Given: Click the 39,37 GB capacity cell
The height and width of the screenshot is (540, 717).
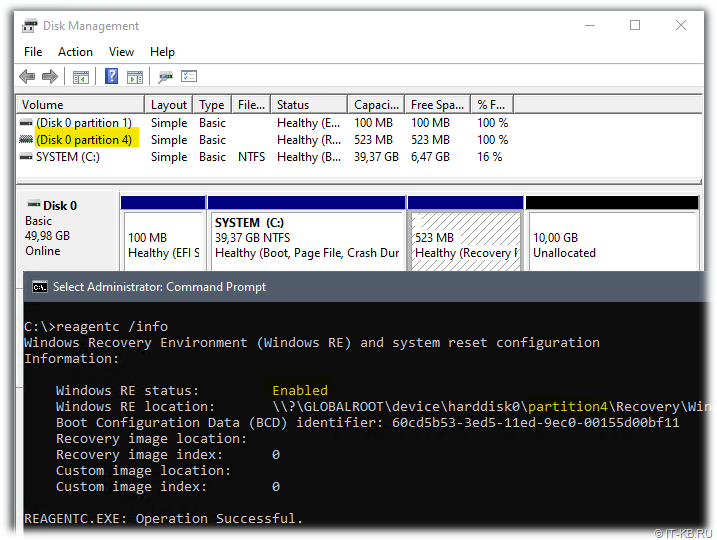Looking at the screenshot, I should 376,157.
